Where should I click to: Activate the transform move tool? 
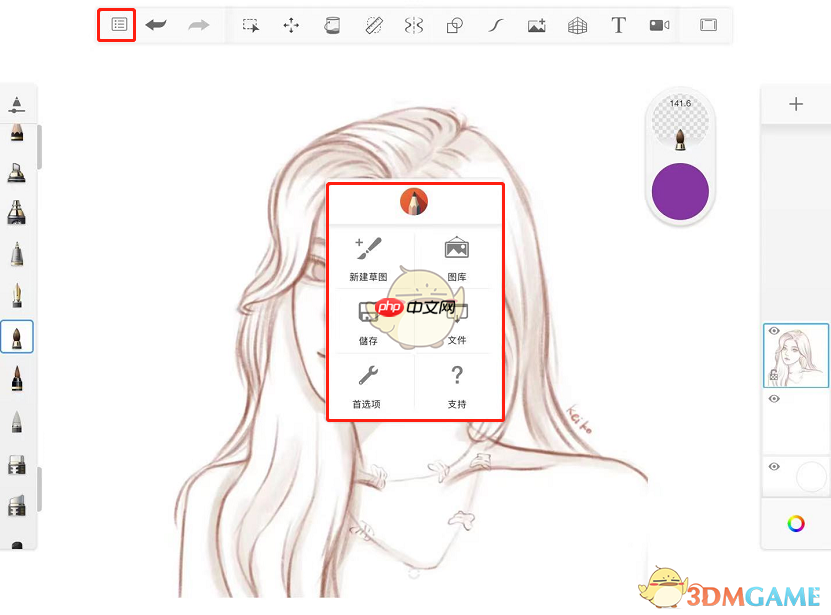pyautogui.click(x=291, y=25)
